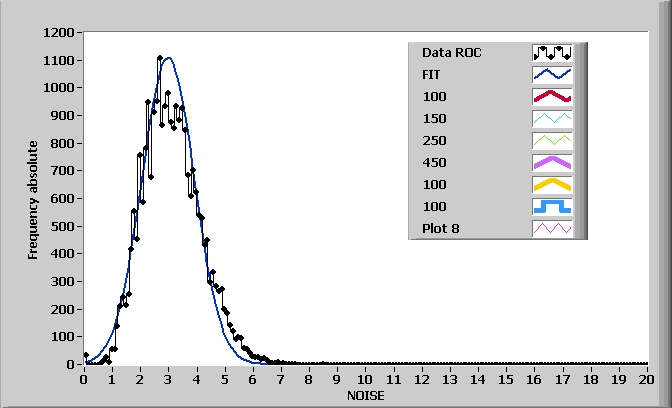Image resolution: width=672 pixels, height=408 pixels.
Task: Click the thick orange line plot sample
Action: tap(551, 184)
